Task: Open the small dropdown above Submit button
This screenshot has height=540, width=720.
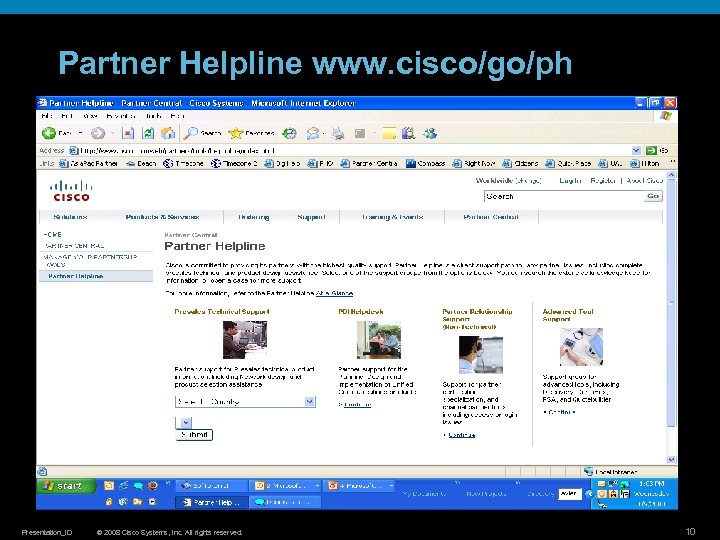Action: [184, 422]
